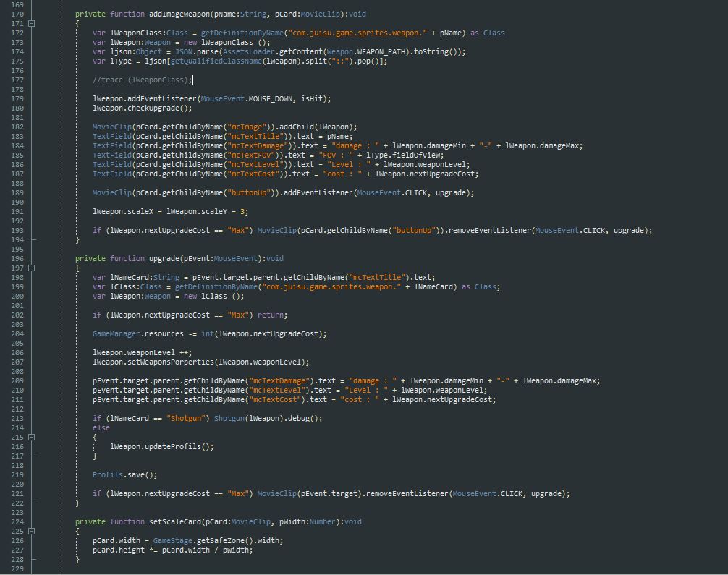Click getQualifiedClassName on line 175
Screen dimensions: 728x575
pyautogui.click(x=216, y=61)
